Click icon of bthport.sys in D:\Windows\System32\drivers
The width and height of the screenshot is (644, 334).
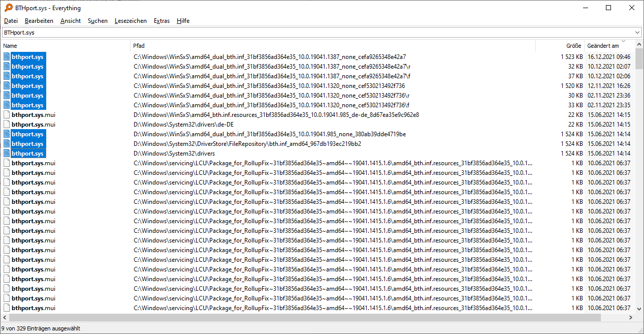coord(7,154)
